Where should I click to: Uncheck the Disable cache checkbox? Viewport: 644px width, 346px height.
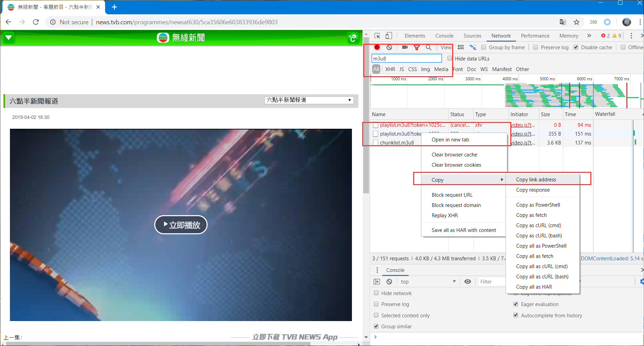tap(576, 47)
